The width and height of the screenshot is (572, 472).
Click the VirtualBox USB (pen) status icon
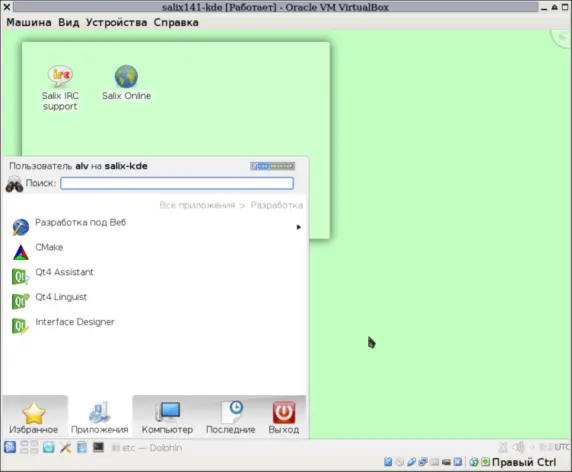411,462
